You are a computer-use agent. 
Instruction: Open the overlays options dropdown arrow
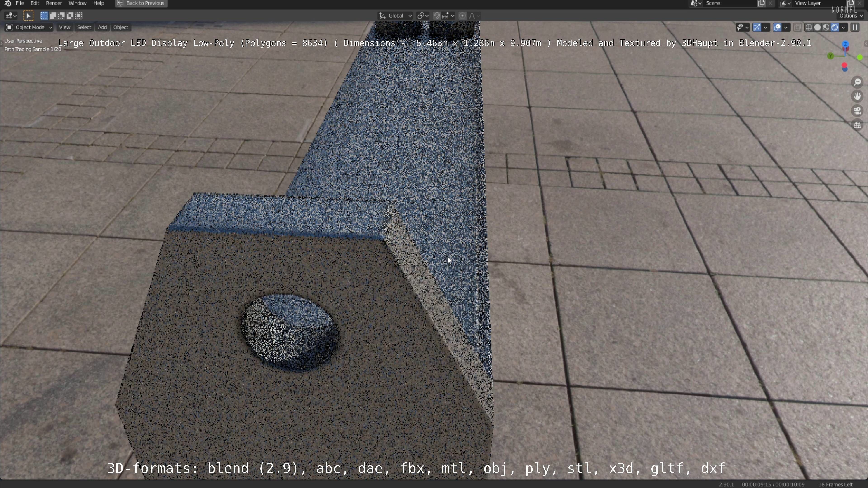tap(786, 27)
